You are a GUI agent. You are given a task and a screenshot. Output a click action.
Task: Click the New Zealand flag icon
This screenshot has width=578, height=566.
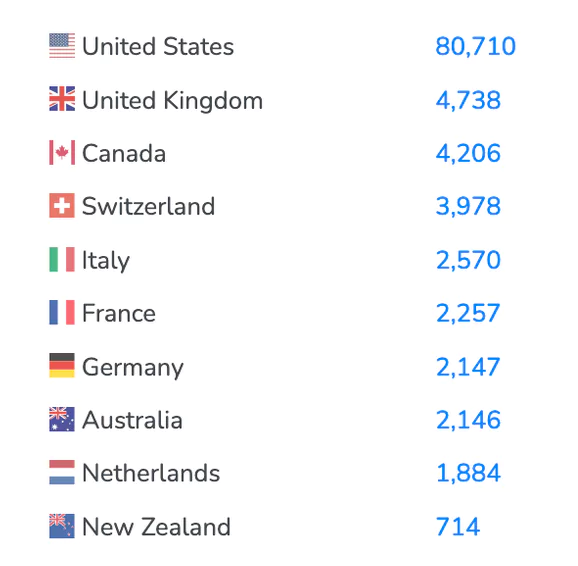point(62,526)
